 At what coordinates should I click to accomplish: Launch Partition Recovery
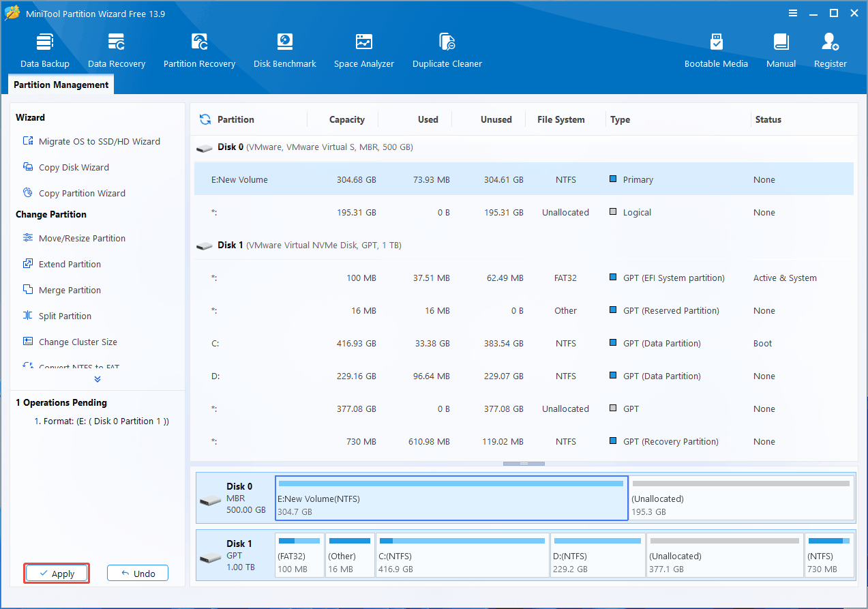click(x=199, y=50)
